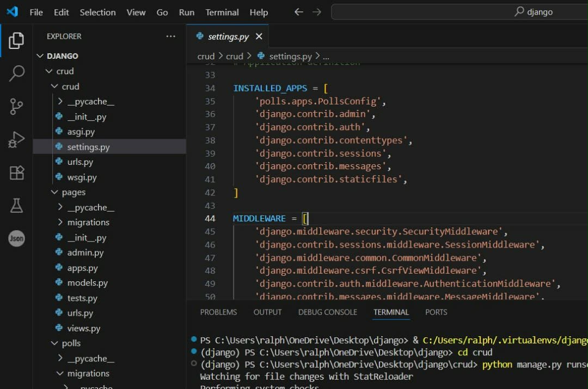The height and width of the screenshot is (389, 588).
Task: Open the Terminal menu
Action: click(222, 13)
